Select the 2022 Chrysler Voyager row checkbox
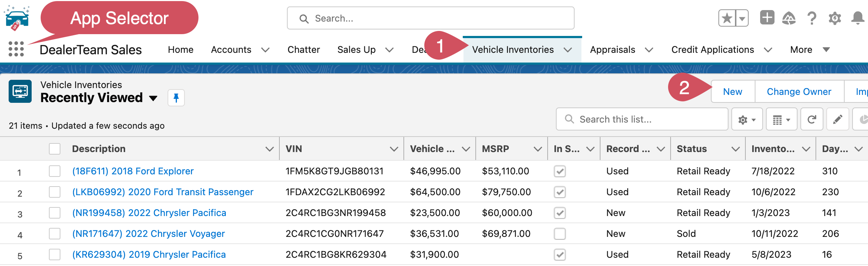The width and height of the screenshot is (868, 266). 55,234
